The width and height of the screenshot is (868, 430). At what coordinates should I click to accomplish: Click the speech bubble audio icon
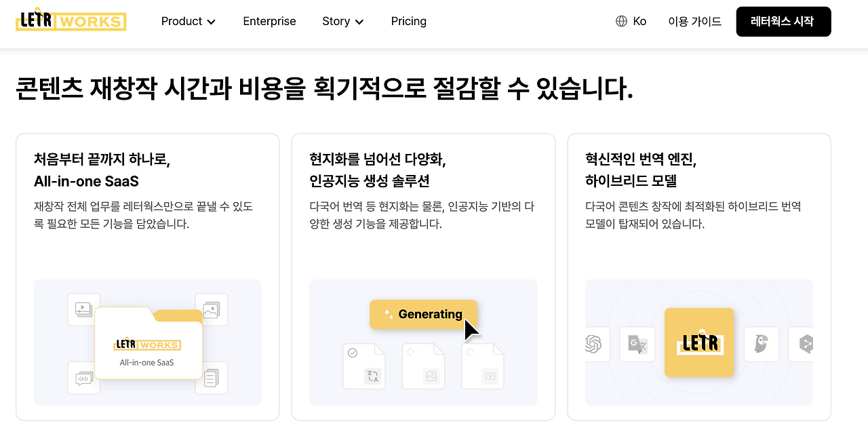coord(84,378)
